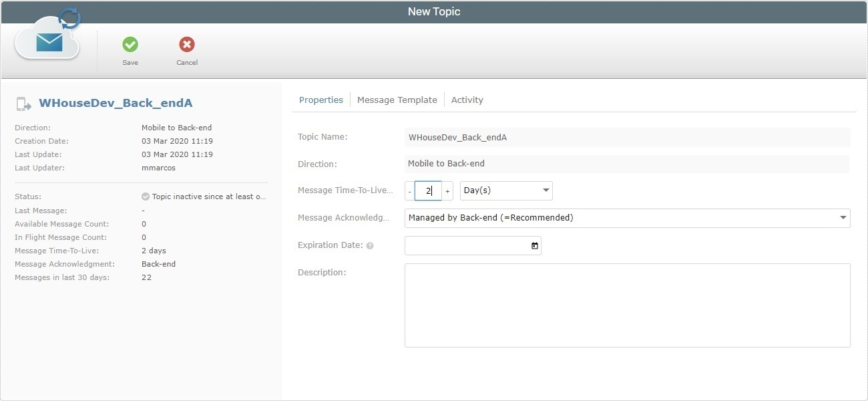The width and height of the screenshot is (868, 401).
Task: Click the Expiration Date input field
Action: (x=467, y=245)
